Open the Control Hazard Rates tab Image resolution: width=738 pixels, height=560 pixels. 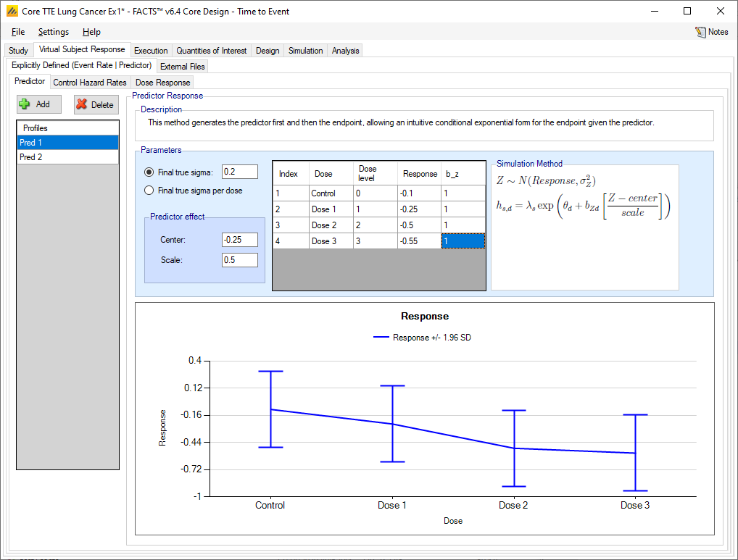[x=90, y=83]
